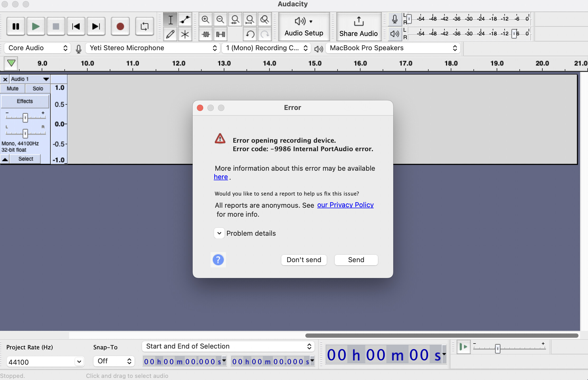Click the green playhead timeline triangle

tap(11, 63)
